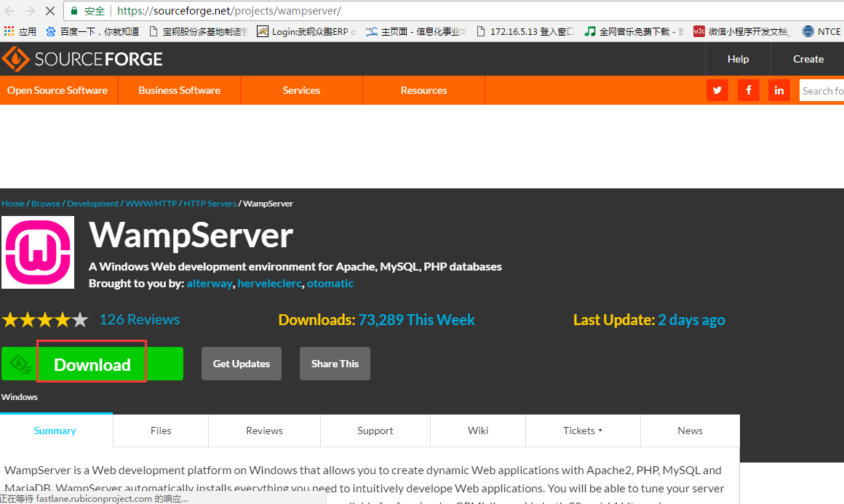
Task: Open the 172.16.5.13 login window bookmark
Action: (526, 31)
